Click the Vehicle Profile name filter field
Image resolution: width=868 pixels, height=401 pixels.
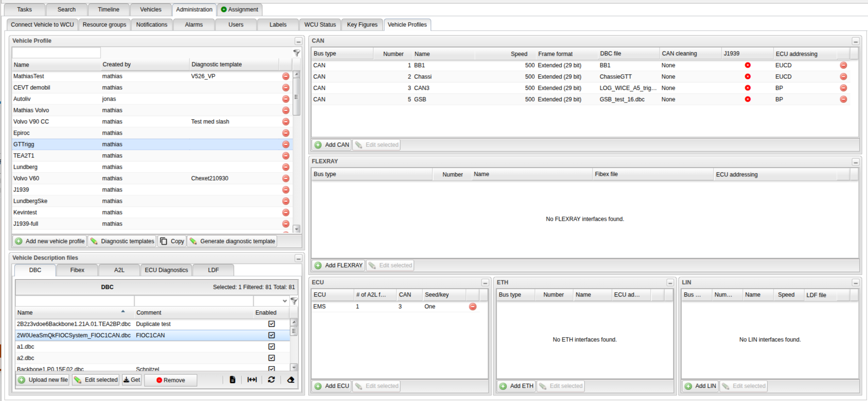point(56,53)
